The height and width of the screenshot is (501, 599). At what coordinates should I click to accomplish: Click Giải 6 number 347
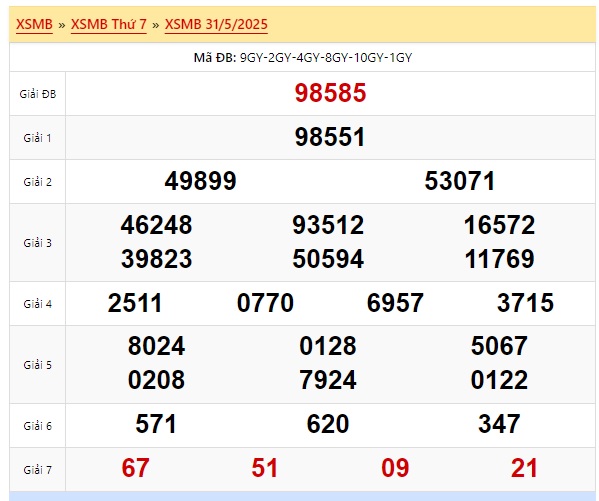click(x=499, y=424)
